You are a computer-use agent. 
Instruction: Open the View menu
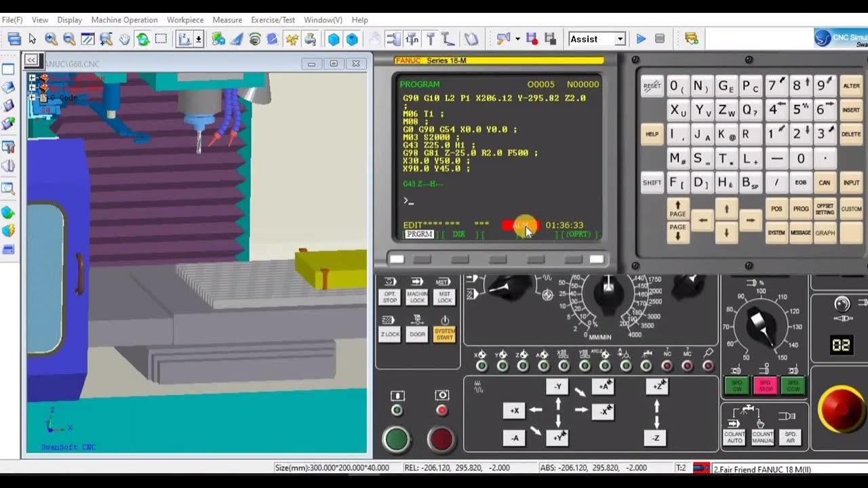point(40,20)
